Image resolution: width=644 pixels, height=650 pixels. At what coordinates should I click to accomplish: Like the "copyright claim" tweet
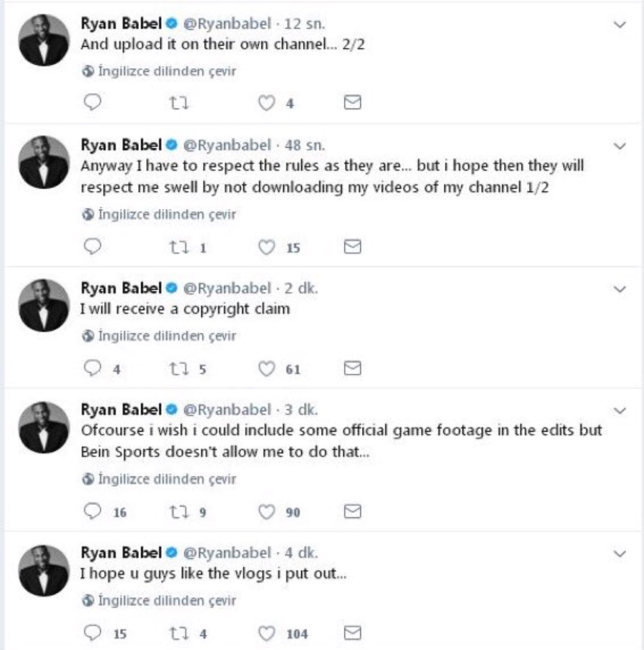click(x=267, y=369)
